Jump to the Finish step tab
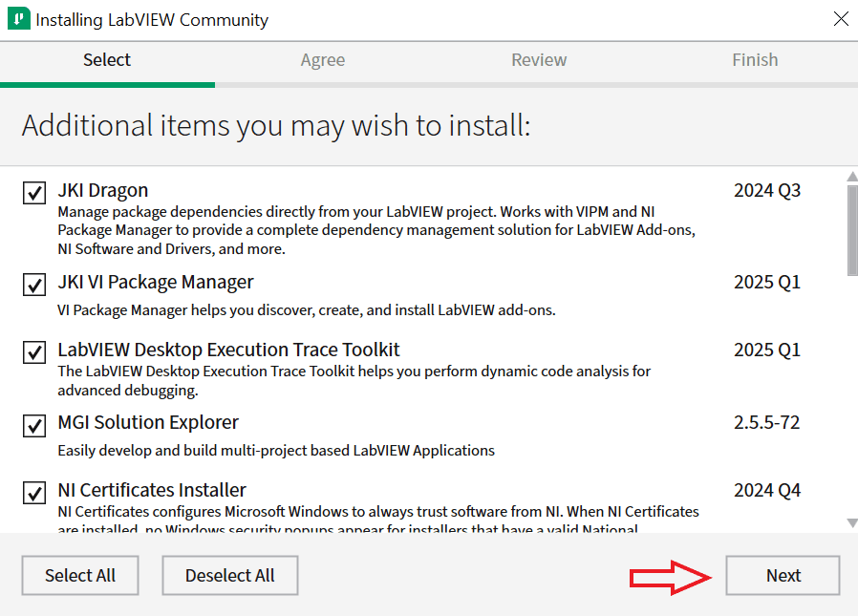 tap(755, 60)
